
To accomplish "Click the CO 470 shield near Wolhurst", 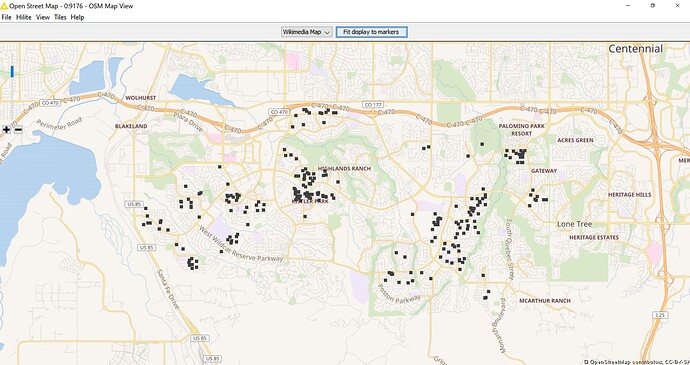I will (x=50, y=103).
